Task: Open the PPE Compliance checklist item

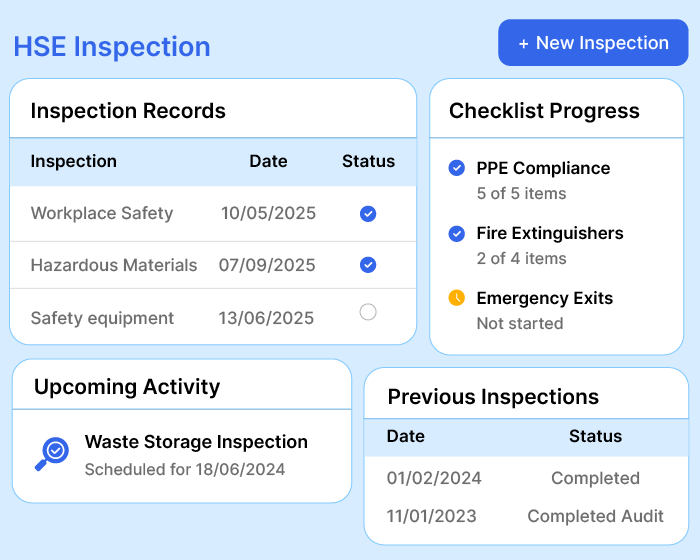Action: 543,168
